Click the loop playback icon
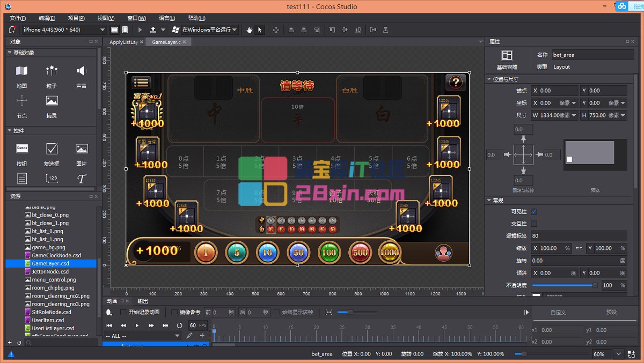The height and width of the screenshot is (363, 644). (180, 325)
